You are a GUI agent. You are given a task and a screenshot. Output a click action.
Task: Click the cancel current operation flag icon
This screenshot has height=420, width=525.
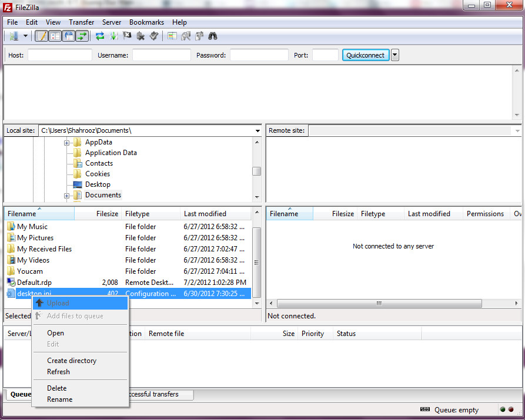coord(127,35)
